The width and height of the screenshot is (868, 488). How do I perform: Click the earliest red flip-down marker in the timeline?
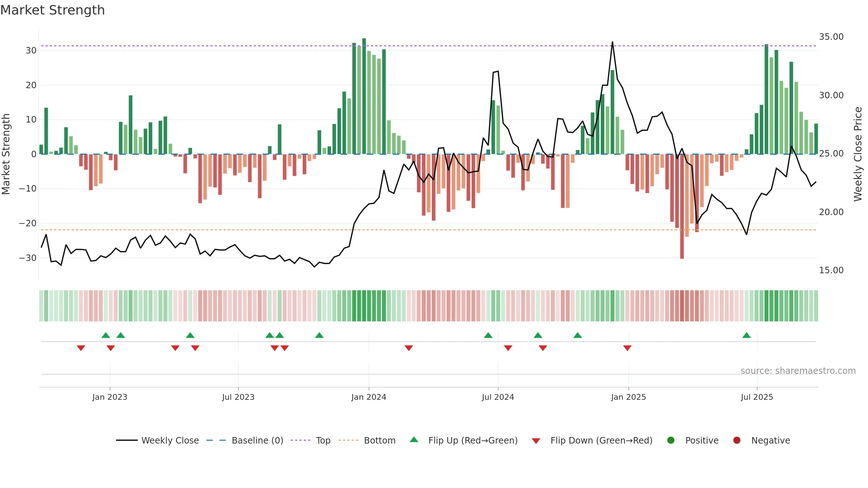[x=81, y=348]
